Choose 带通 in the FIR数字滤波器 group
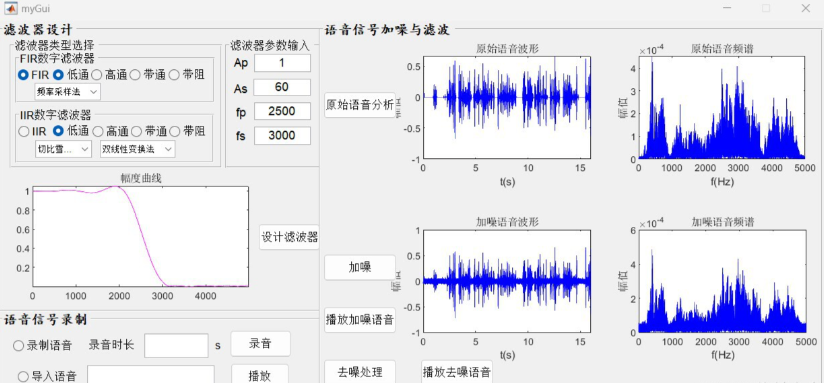This screenshot has height=383, width=824. (x=135, y=75)
